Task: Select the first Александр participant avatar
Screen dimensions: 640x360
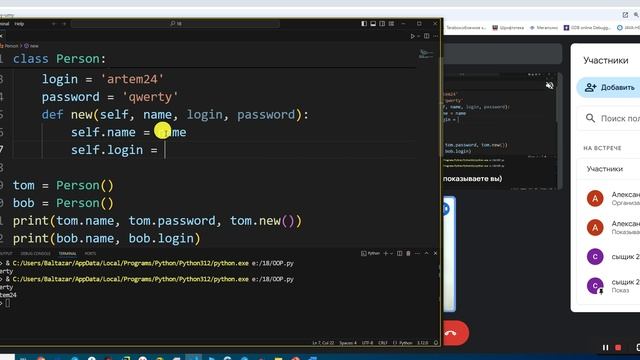Action: point(595,198)
